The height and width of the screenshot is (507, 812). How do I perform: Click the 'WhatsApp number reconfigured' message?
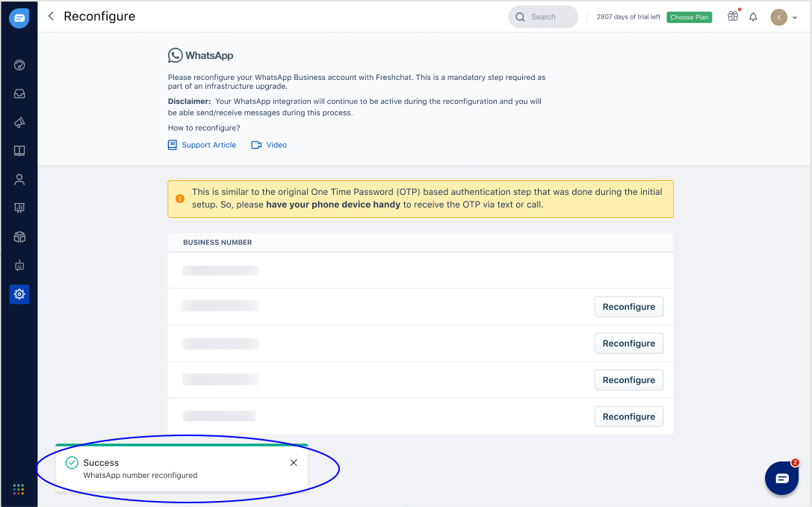[140, 476]
